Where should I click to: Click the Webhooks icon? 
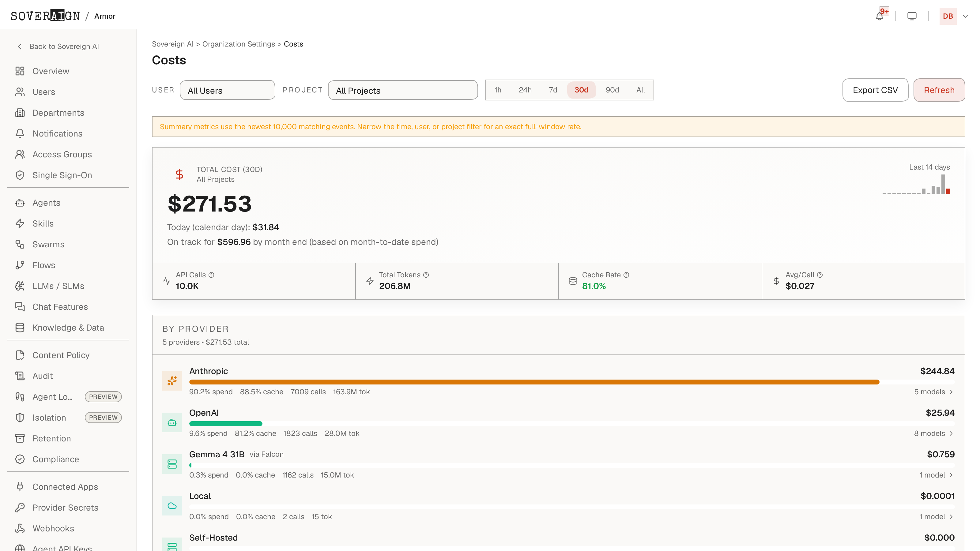pyautogui.click(x=20, y=529)
